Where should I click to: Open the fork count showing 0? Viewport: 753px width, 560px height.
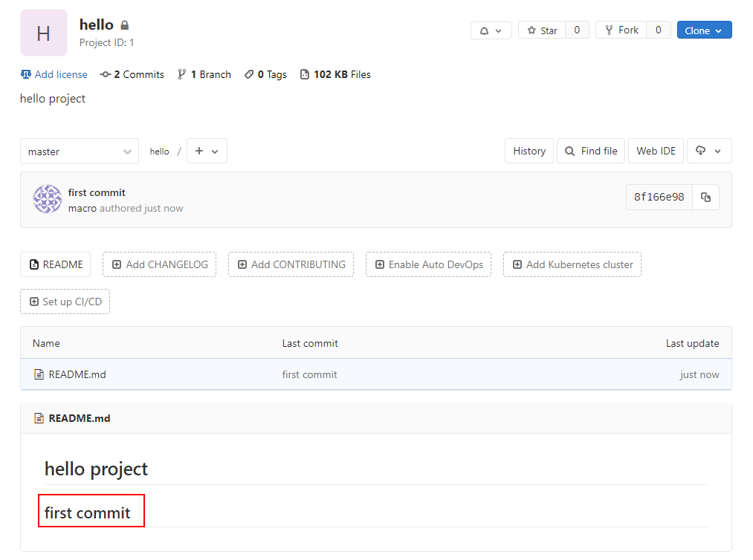tap(659, 30)
